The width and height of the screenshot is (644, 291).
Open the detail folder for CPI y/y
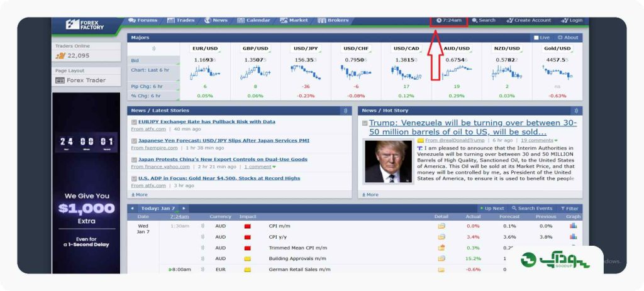pyautogui.click(x=441, y=237)
